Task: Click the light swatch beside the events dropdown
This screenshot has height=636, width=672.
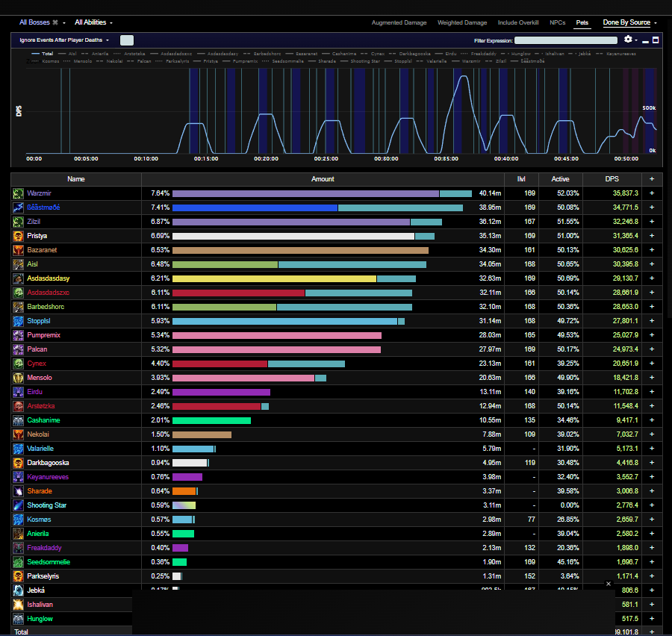Action: tap(127, 40)
